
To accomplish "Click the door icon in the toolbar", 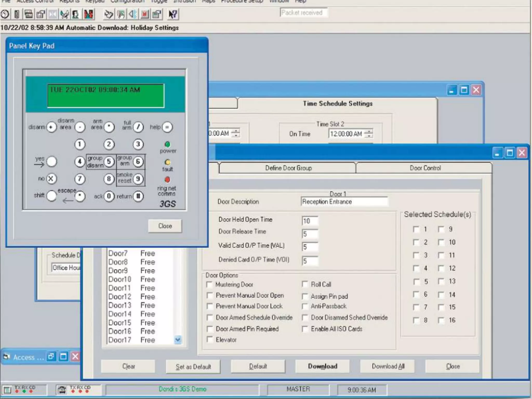I will 17,14.
